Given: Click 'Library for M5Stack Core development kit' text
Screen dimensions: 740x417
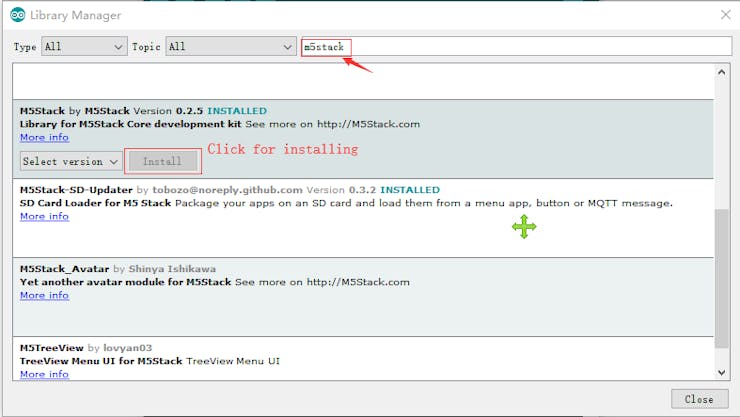Looking at the screenshot, I should tap(130, 124).
